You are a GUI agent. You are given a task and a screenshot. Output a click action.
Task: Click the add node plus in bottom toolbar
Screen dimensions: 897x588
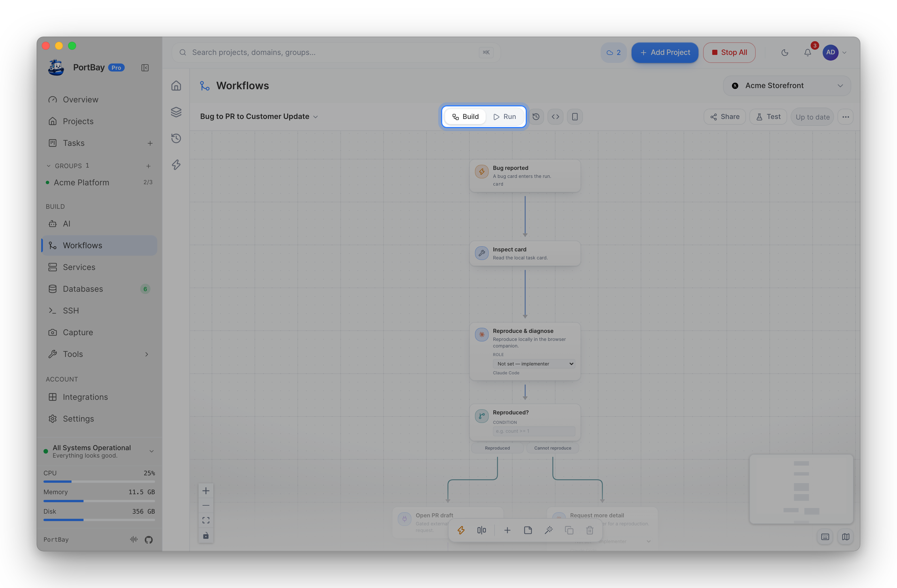[507, 530]
